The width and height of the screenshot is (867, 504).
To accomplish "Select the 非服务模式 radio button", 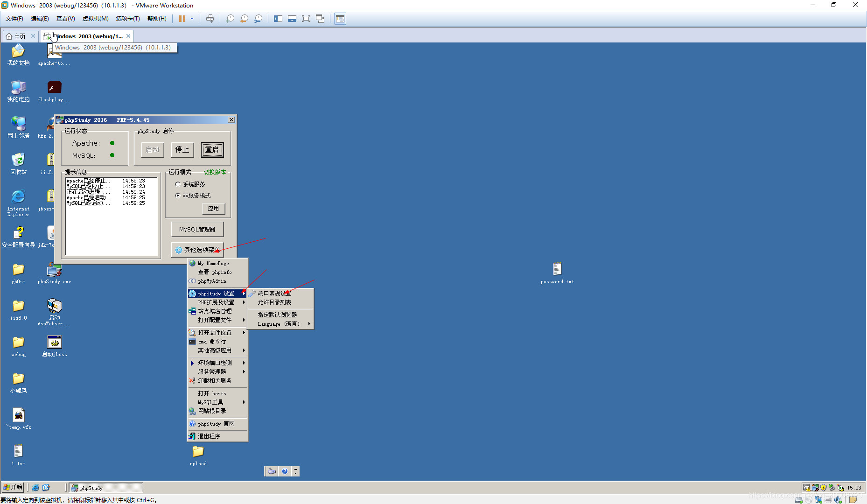I will [178, 196].
